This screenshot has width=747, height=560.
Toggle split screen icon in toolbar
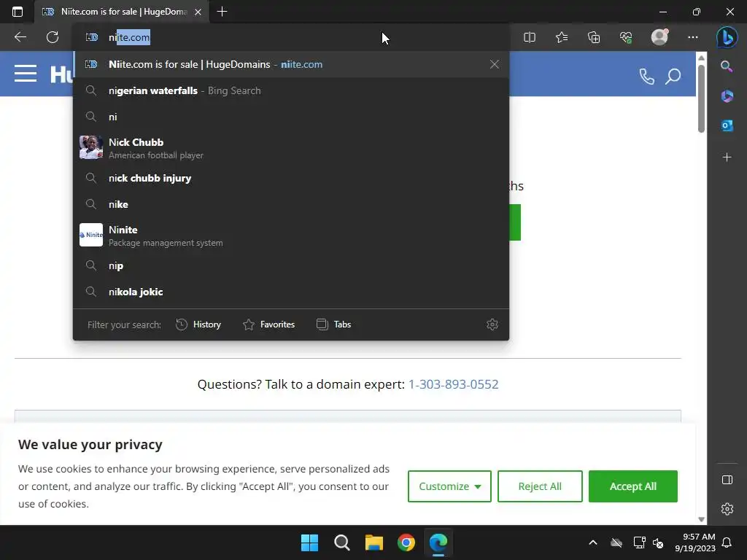pyautogui.click(x=530, y=37)
